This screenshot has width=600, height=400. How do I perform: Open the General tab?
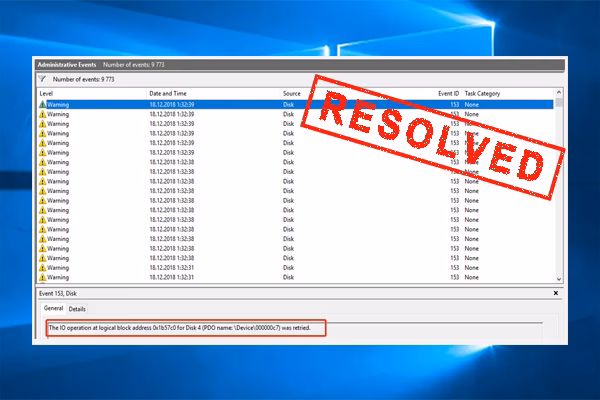pos(53,308)
